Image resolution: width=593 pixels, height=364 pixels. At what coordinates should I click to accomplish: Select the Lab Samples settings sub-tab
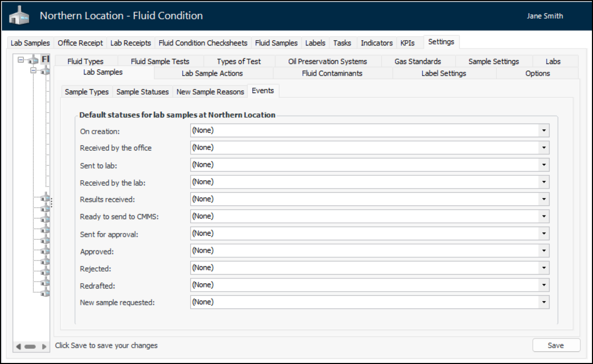click(x=103, y=72)
